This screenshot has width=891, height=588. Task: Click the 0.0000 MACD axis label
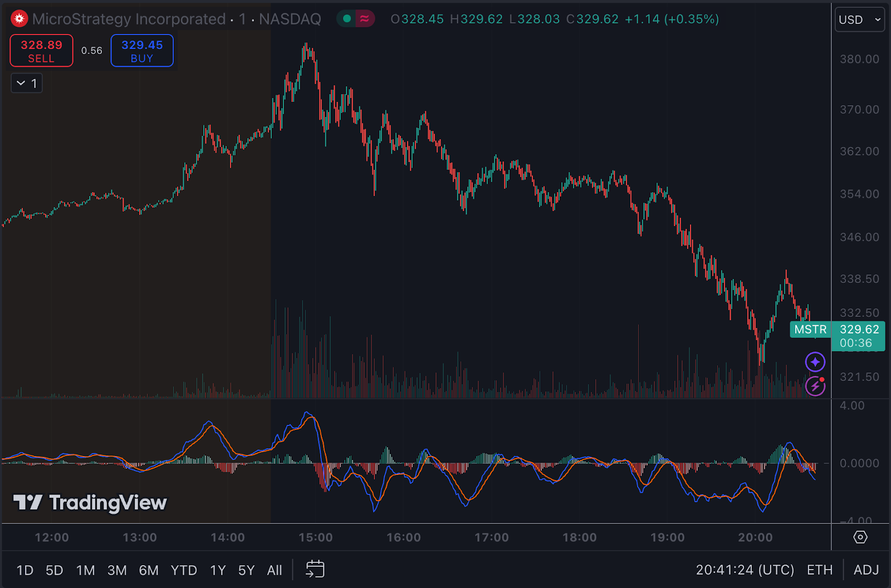(x=859, y=463)
